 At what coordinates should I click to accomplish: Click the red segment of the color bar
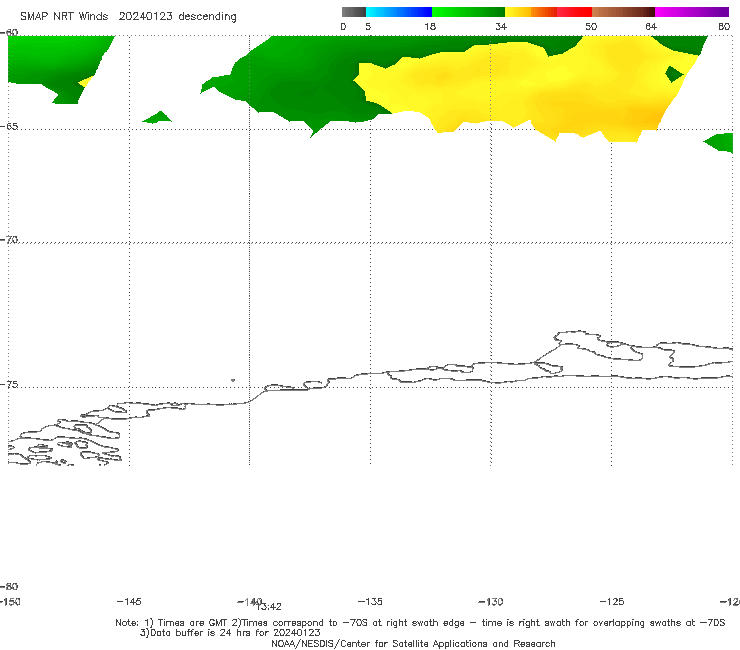click(574, 12)
